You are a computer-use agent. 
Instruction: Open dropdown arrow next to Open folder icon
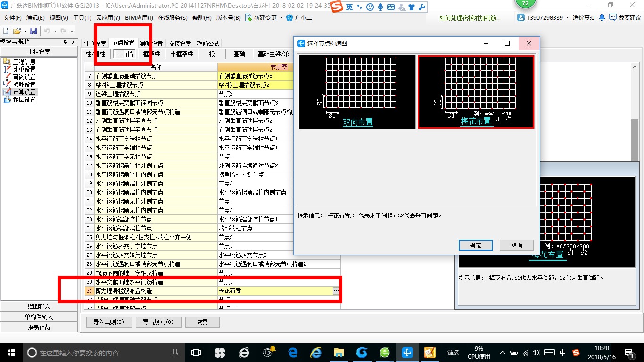click(25, 31)
